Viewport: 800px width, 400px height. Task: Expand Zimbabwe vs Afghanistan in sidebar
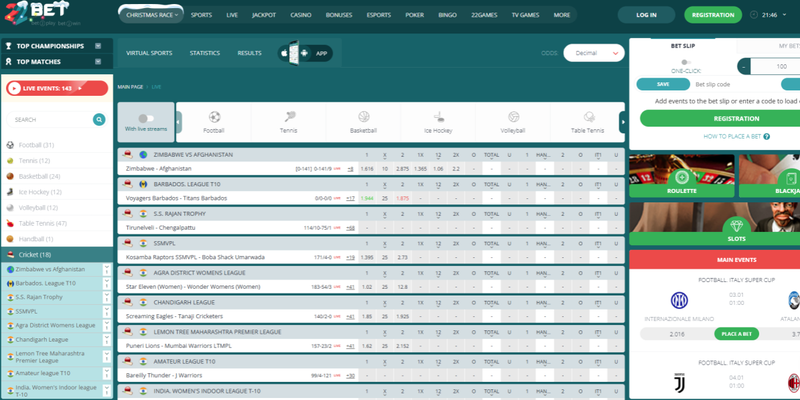pyautogui.click(x=107, y=269)
